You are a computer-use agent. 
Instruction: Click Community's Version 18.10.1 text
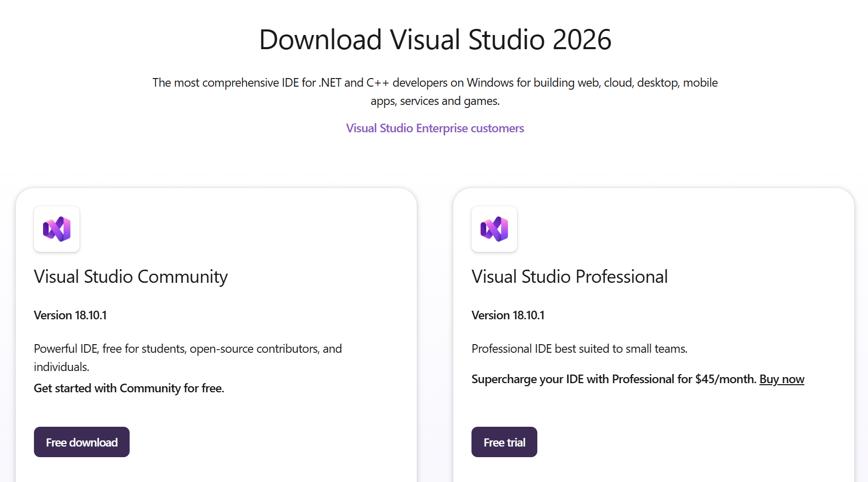[70, 315]
